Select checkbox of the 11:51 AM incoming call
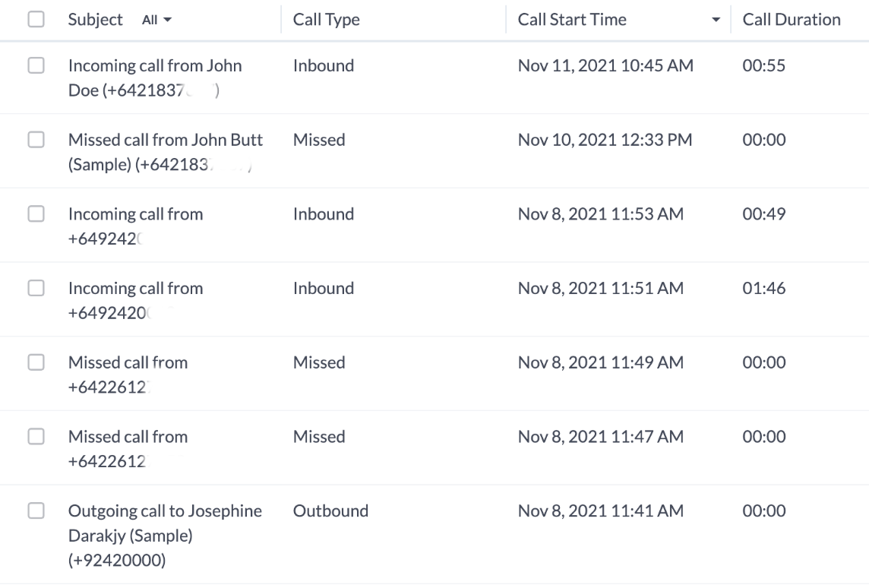 36,289
